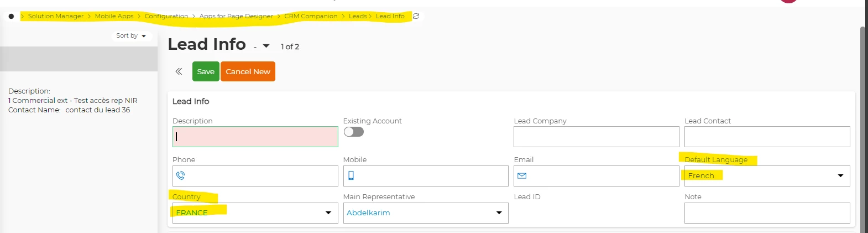Click the double-chevron collapse icon beside Save
Screen dimensions: 868x233
pyautogui.click(x=179, y=71)
